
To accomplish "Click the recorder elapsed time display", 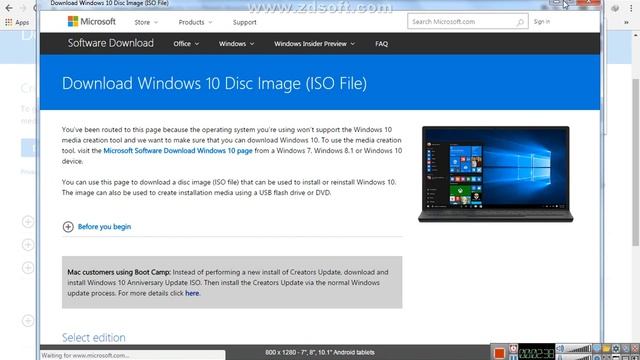I will tap(536, 353).
